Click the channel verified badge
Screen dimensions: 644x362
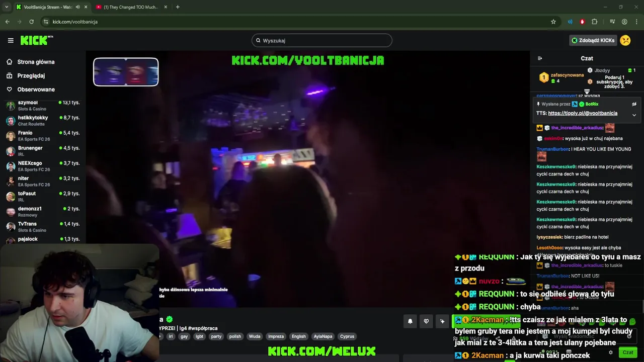click(170, 319)
